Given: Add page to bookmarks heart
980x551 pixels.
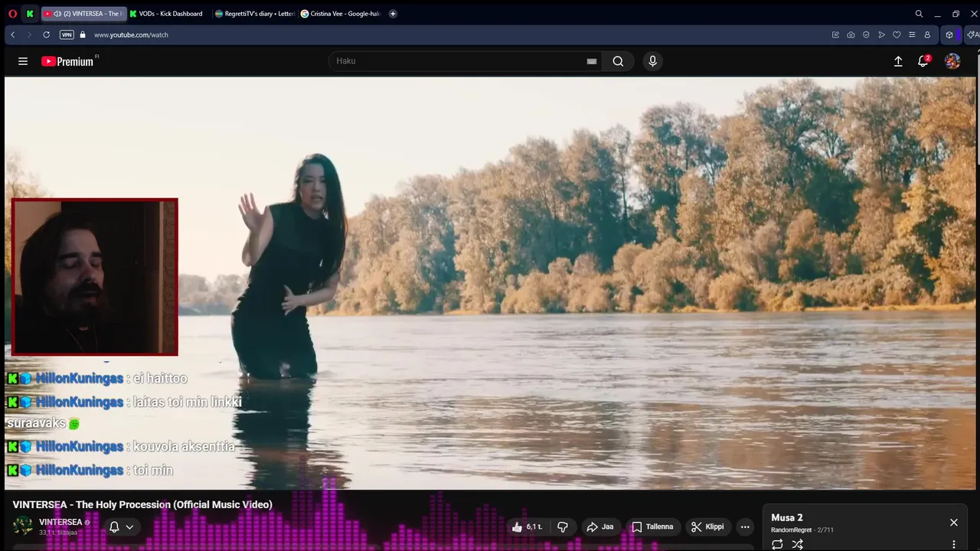Looking at the screenshot, I should point(897,34).
